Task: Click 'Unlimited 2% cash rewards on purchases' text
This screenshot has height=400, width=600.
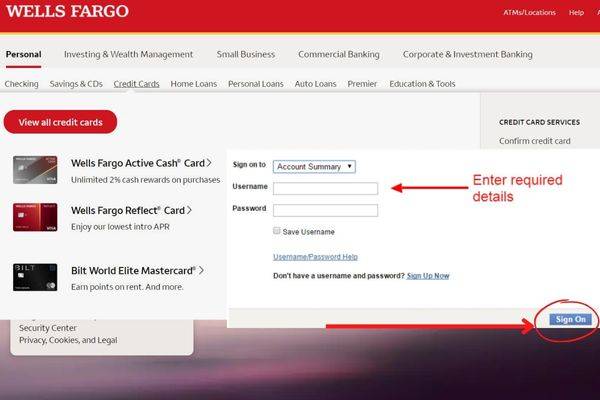Action: [x=145, y=180]
